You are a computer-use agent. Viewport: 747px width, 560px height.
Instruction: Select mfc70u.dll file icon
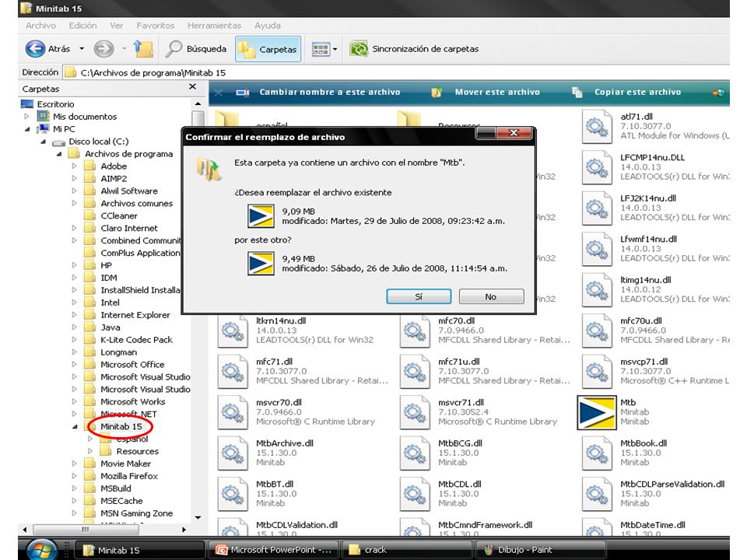coord(597,331)
